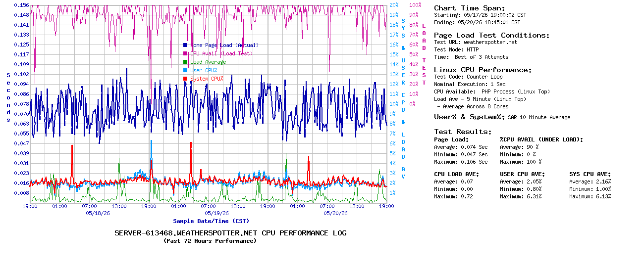Viewport: 644px width, 272px height.
Task: Click the magenta CPU Avail legend swatch
Action: point(185,53)
